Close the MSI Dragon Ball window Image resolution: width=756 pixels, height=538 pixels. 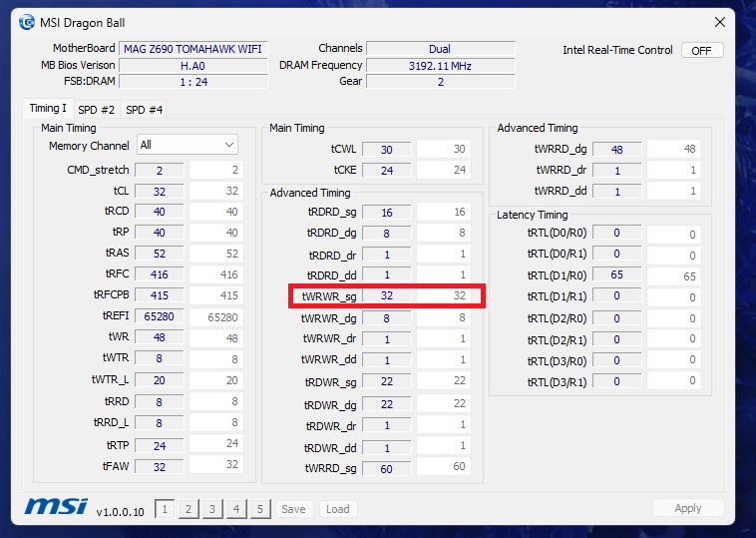coord(720,22)
